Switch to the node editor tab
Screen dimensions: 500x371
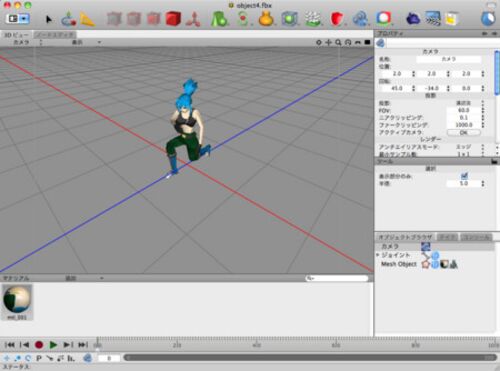click(x=55, y=35)
